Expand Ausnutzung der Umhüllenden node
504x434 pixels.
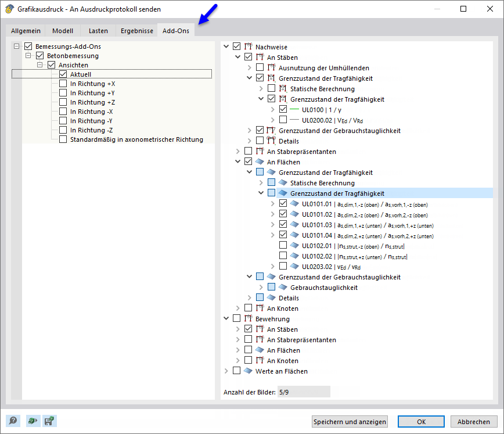click(250, 67)
